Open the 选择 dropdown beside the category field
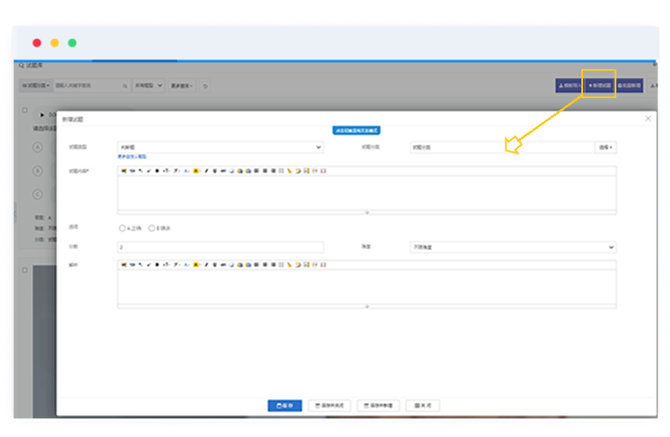Image resolution: width=670 pixels, height=437 pixels. (606, 147)
